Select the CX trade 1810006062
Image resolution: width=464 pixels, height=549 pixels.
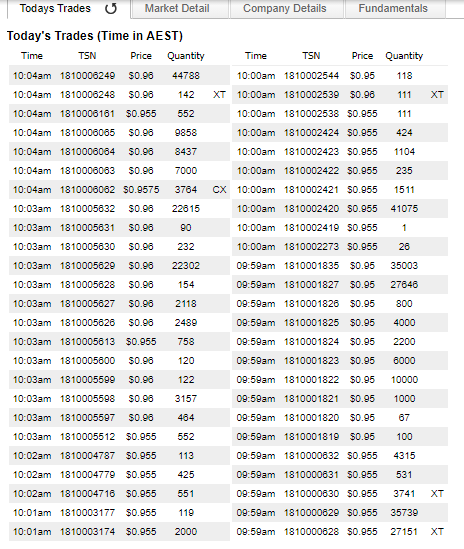[119, 190]
